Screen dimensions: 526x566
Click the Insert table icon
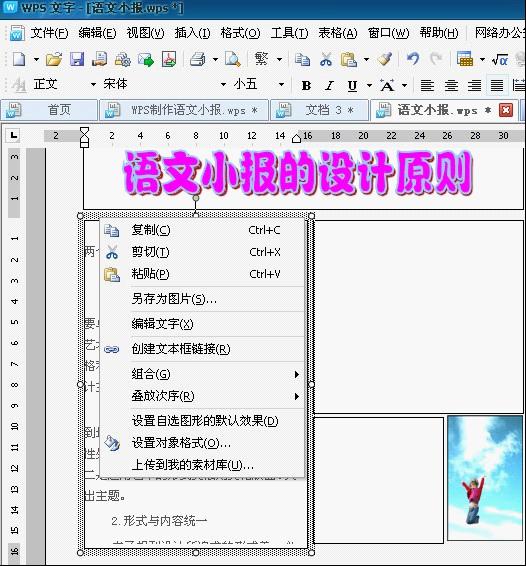[465, 58]
